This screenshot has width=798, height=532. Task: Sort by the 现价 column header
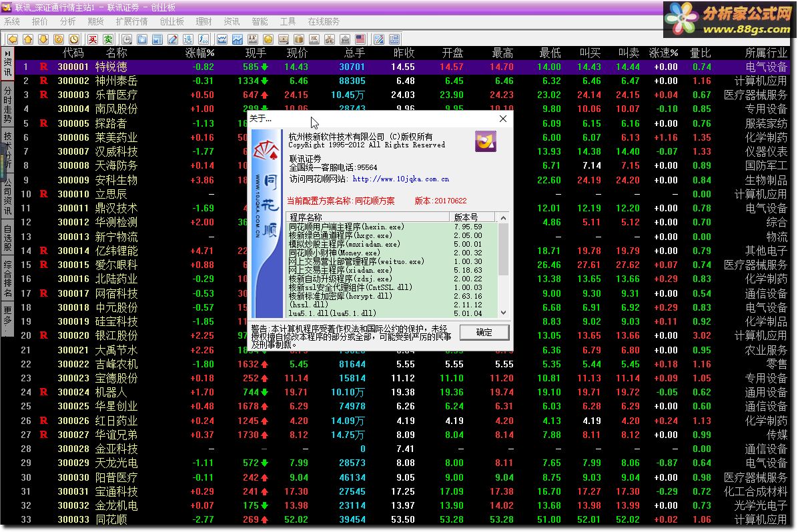coord(297,53)
